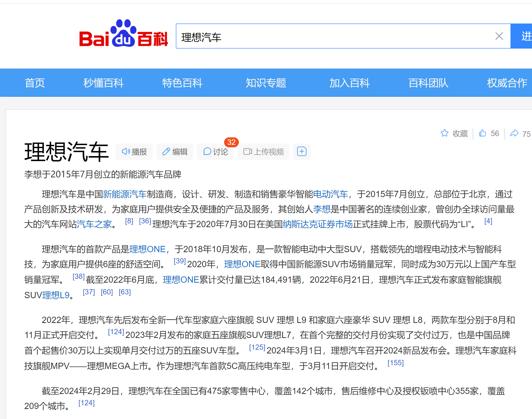Click reference [124] after 正式开启交付

[116, 332]
